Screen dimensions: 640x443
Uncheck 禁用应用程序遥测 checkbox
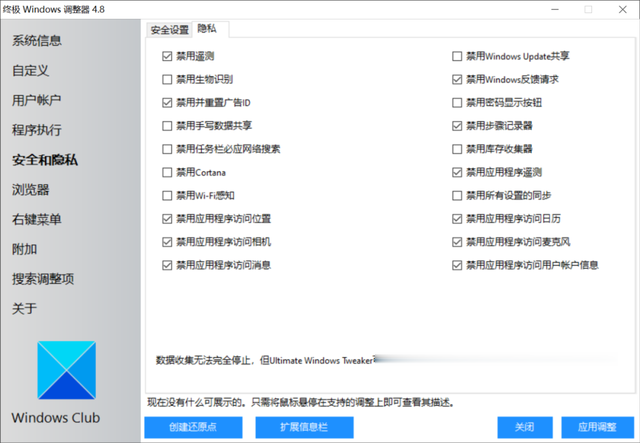(457, 172)
